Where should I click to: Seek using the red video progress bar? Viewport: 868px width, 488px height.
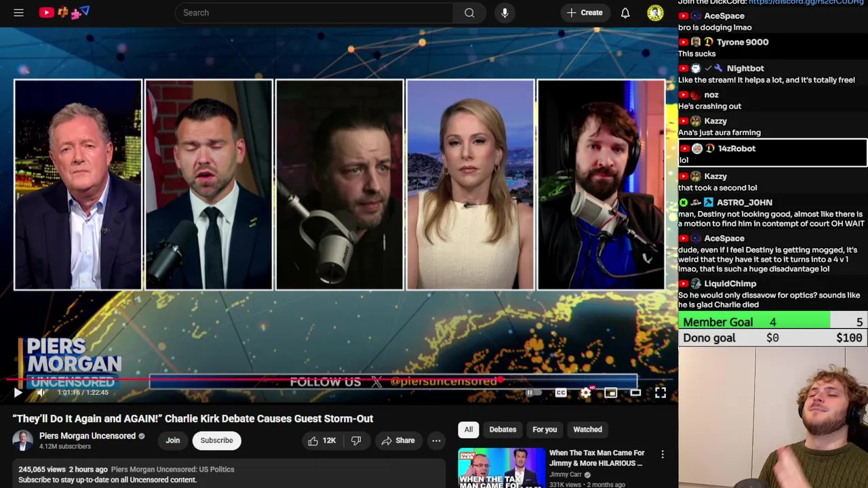[339, 381]
